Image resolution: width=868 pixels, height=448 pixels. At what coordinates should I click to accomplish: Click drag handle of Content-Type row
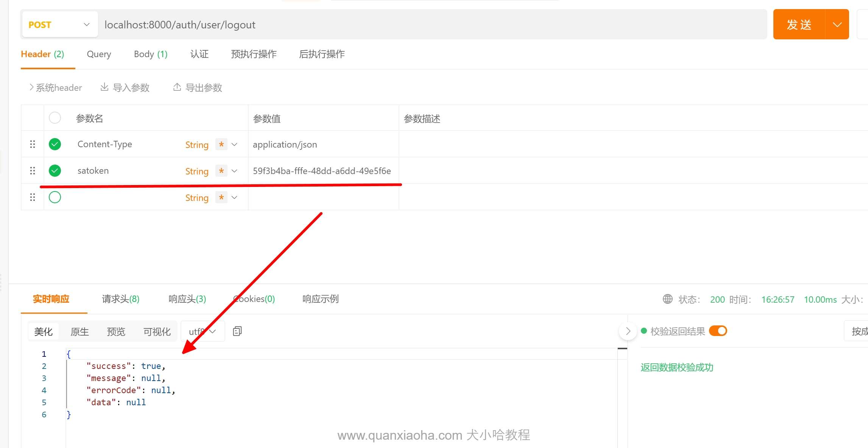pyautogui.click(x=33, y=144)
